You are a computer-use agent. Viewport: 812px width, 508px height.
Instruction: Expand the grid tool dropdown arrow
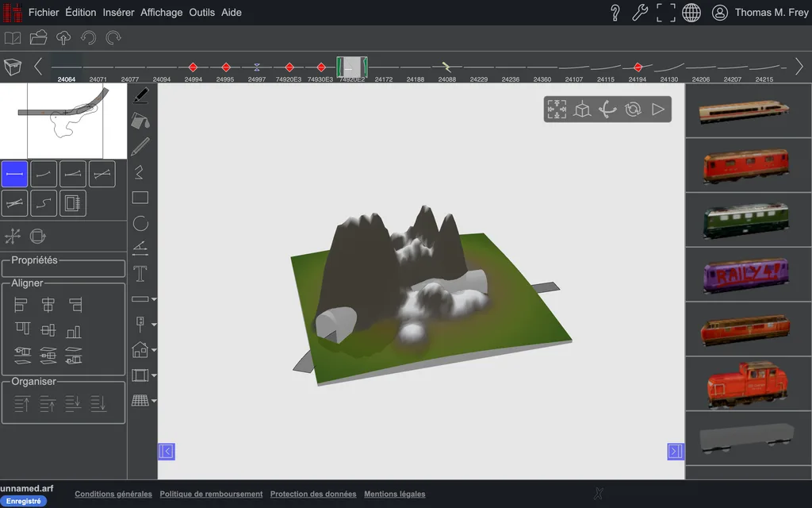154,401
